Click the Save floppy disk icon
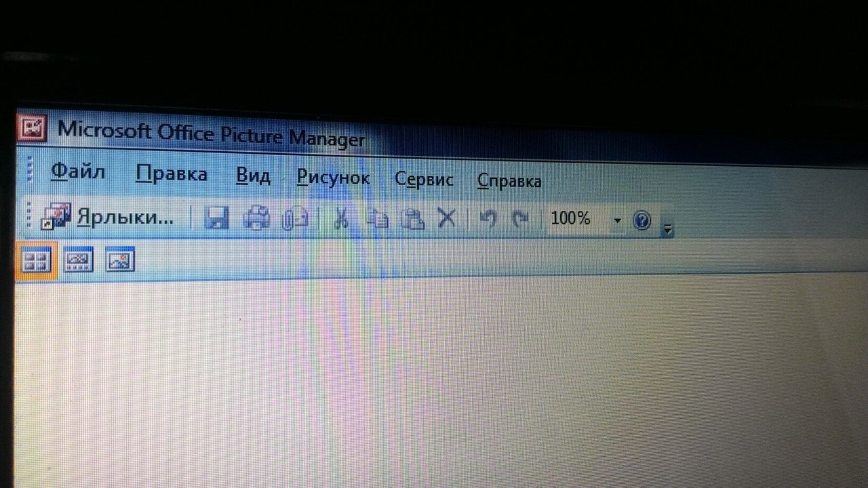Image resolution: width=868 pixels, height=488 pixels. click(x=216, y=218)
